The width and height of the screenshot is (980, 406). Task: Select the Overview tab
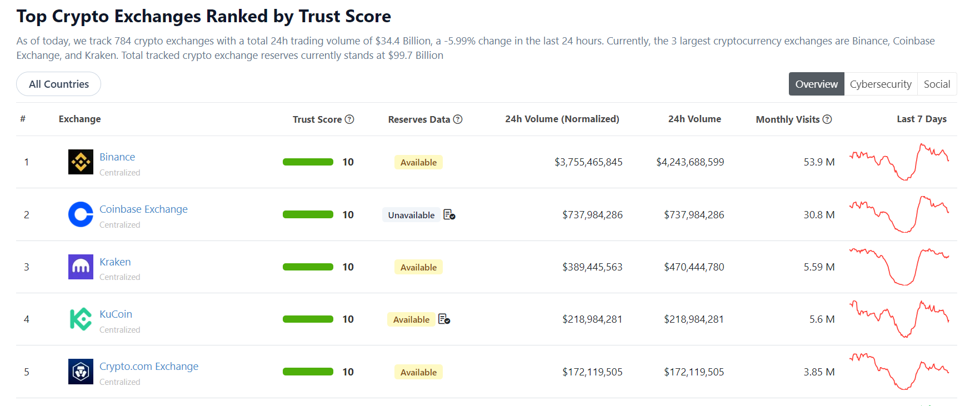(816, 84)
